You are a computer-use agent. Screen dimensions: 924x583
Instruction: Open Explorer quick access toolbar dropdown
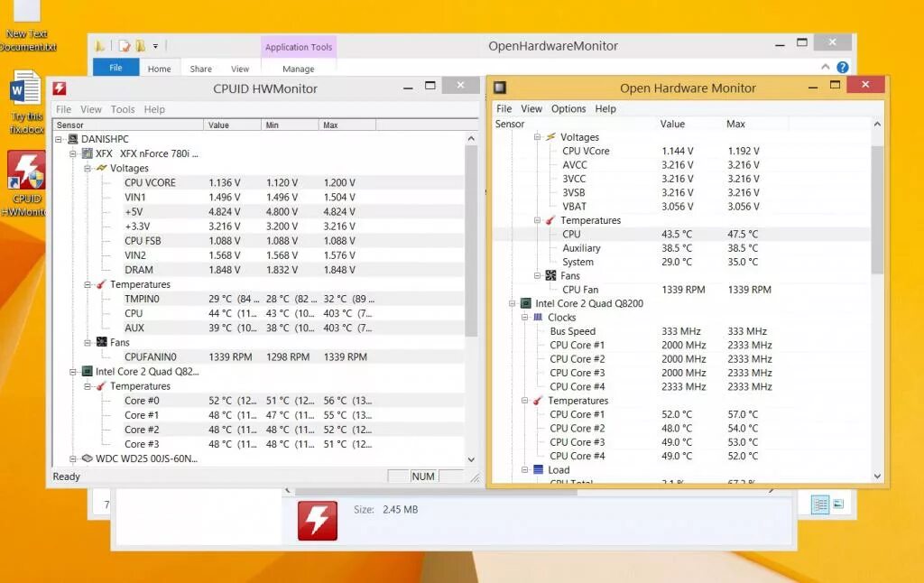click(x=155, y=46)
